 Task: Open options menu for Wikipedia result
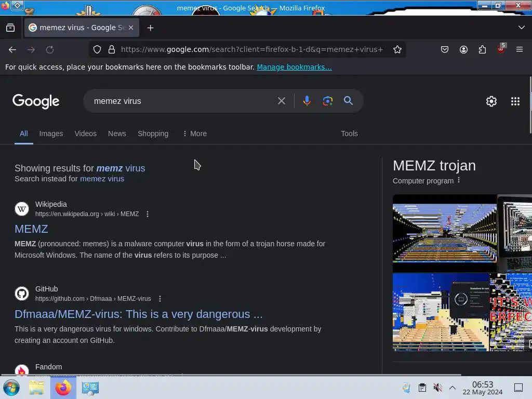(x=147, y=214)
